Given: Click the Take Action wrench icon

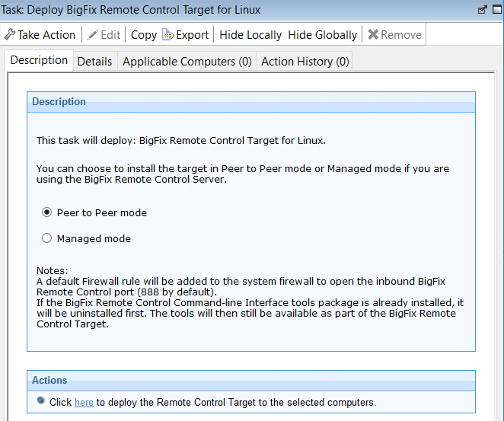Looking at the screenshot, I should click(9, 34).
